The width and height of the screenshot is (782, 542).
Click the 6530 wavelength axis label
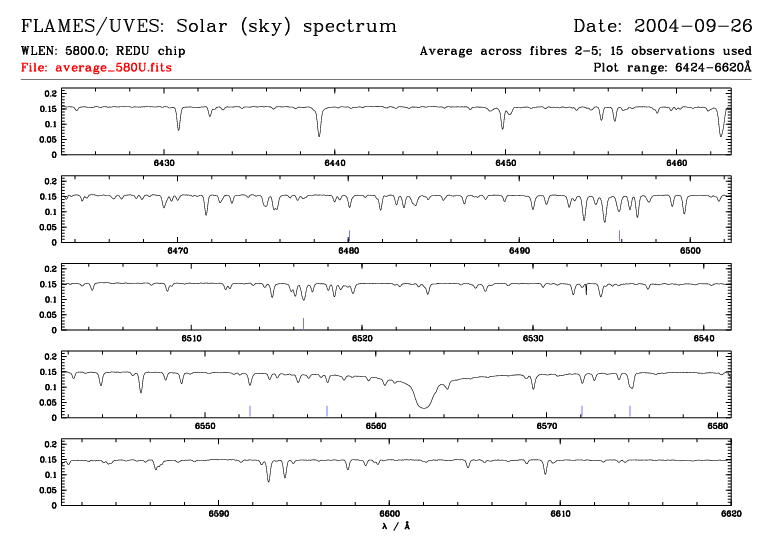[x=533, y=339]
